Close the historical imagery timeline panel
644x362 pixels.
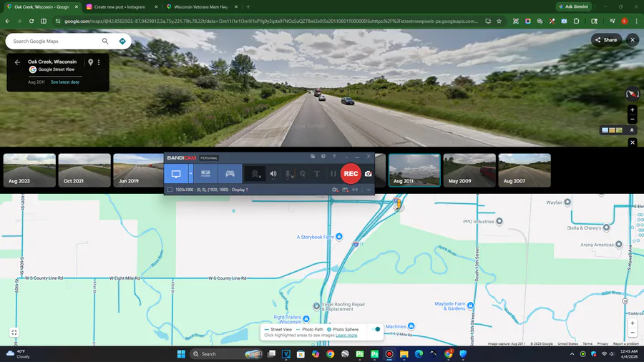(633, 142)
